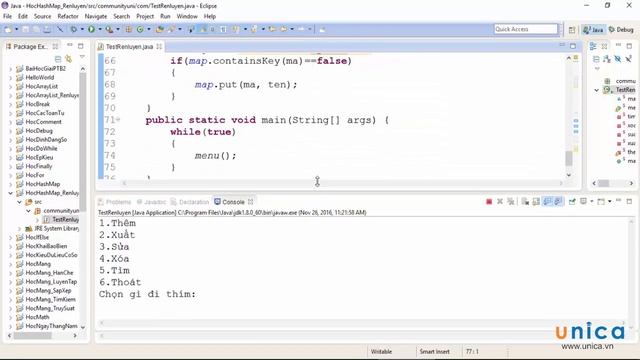Open the File menu

click(8, 16)
